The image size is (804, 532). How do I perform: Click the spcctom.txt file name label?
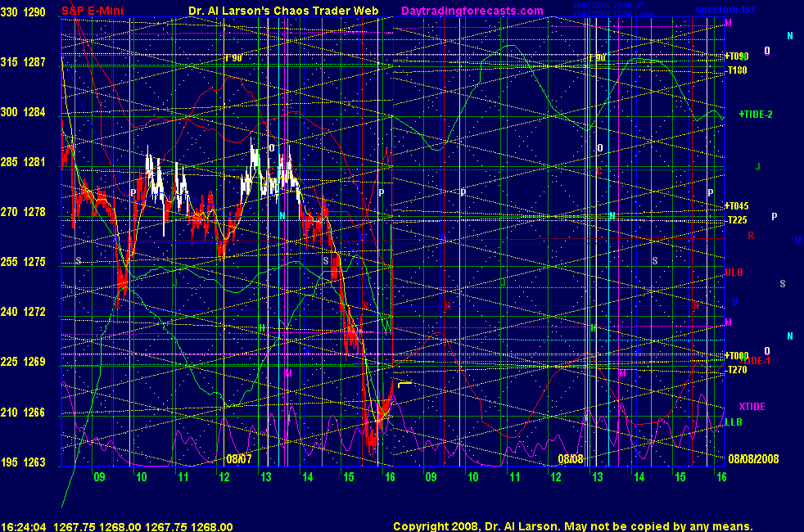point(725,10)
